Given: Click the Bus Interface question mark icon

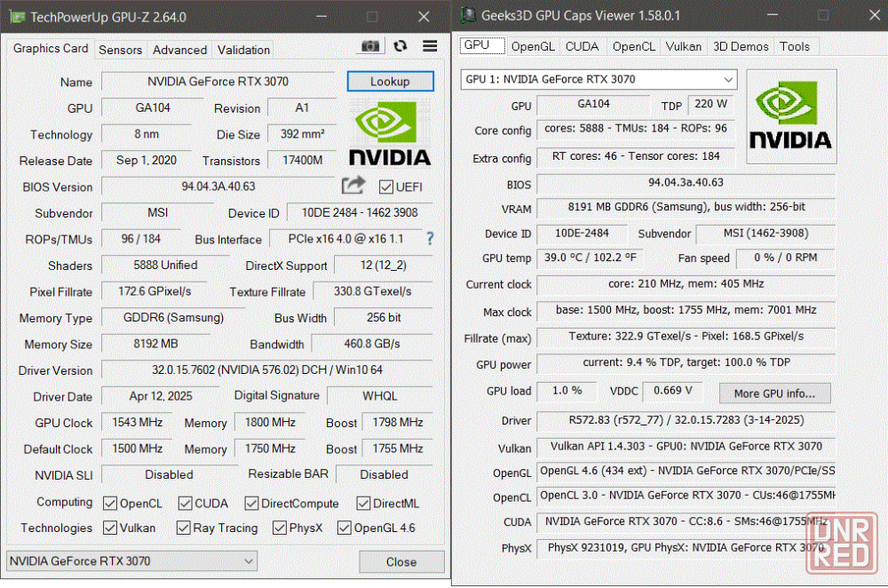Looking at the screenshot, I should tap(431, 238).
